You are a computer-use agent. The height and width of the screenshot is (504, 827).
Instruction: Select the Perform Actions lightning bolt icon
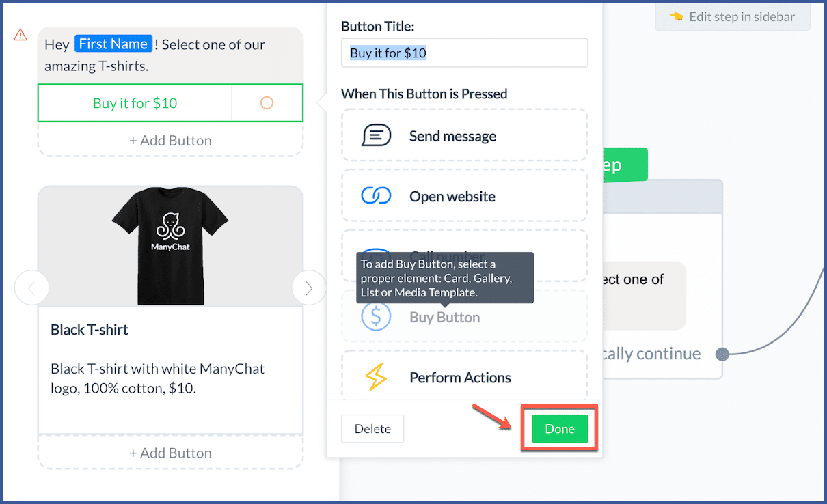pyautogui.click(x=377, y=376)
